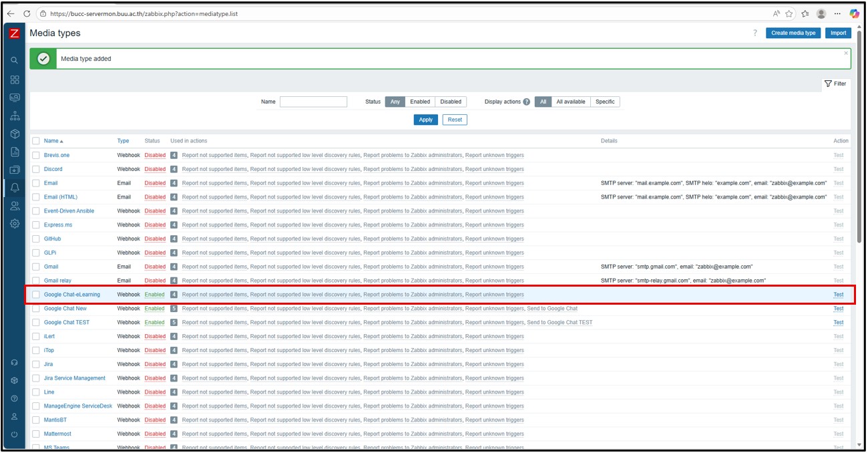Check the Google Chat-eLearning row checkbox
The width and height of the screenshot is (868, 453).
point(36,295)
